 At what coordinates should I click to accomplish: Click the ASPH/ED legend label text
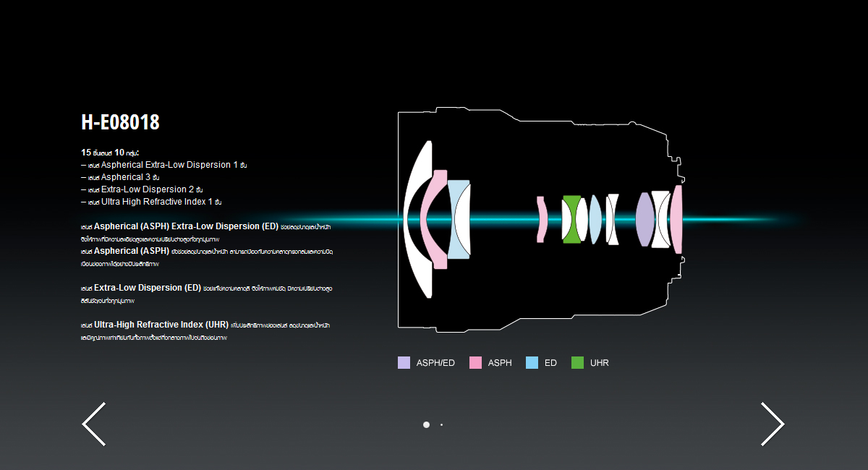tap(435, 363)
